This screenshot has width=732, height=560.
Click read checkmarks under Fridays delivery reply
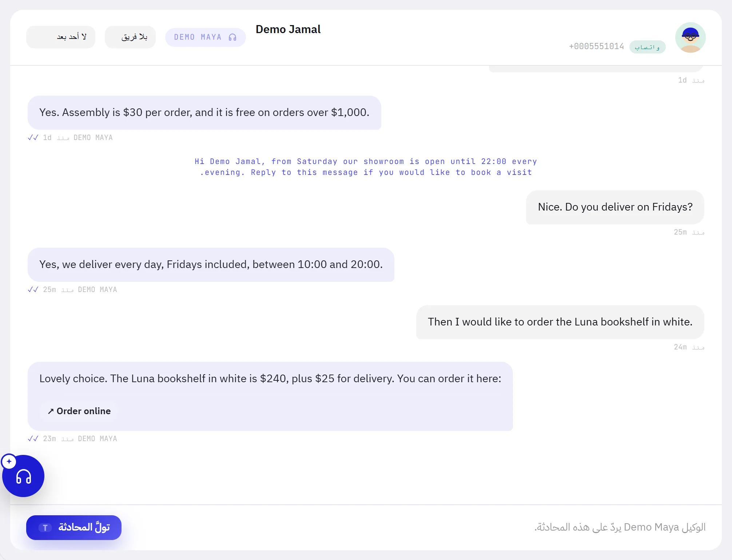pyautogui.click(x=33, y=289)
